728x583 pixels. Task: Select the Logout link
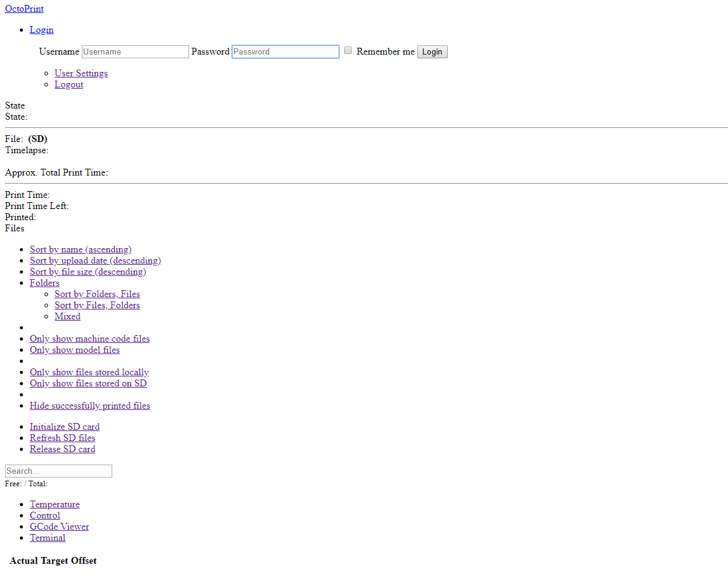[x=69, y=84]
